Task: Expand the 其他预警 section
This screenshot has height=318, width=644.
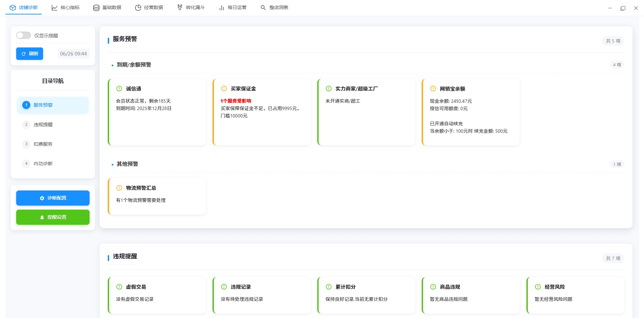Action: tap(127, 164)
